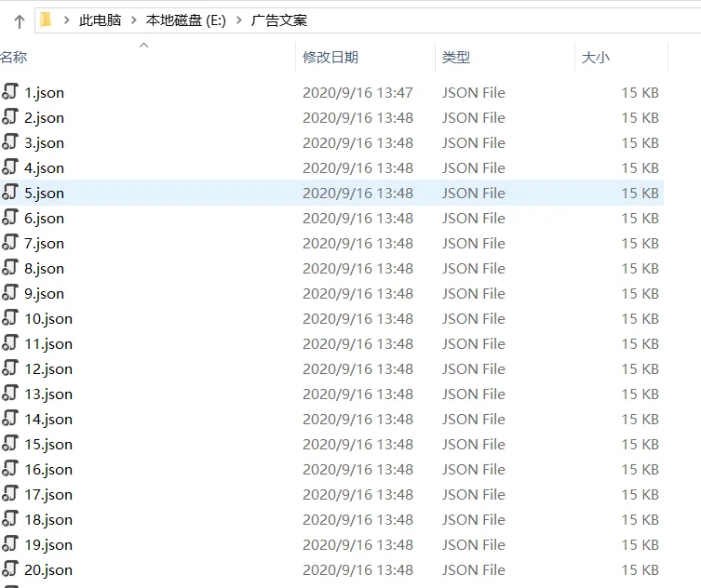Image resolution: width=701 pixels, height=588 pixels.
Task: Select the file name 6.json
Action: (x=45, y=219)
